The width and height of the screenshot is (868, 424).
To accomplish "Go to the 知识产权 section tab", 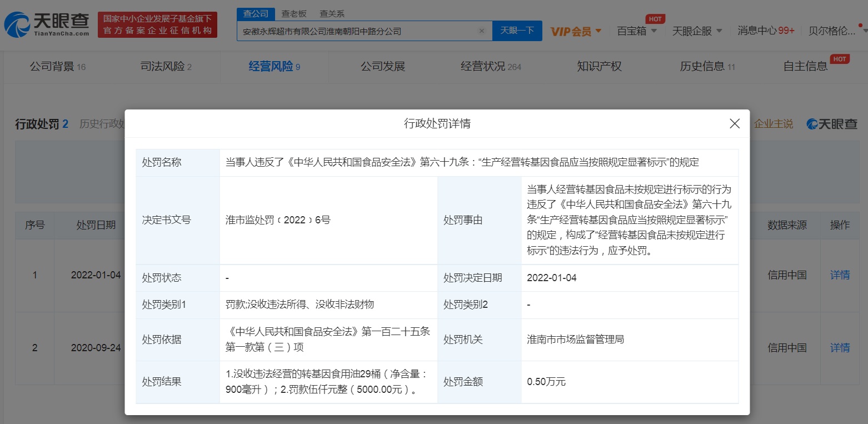I will (x=599, y=67).
